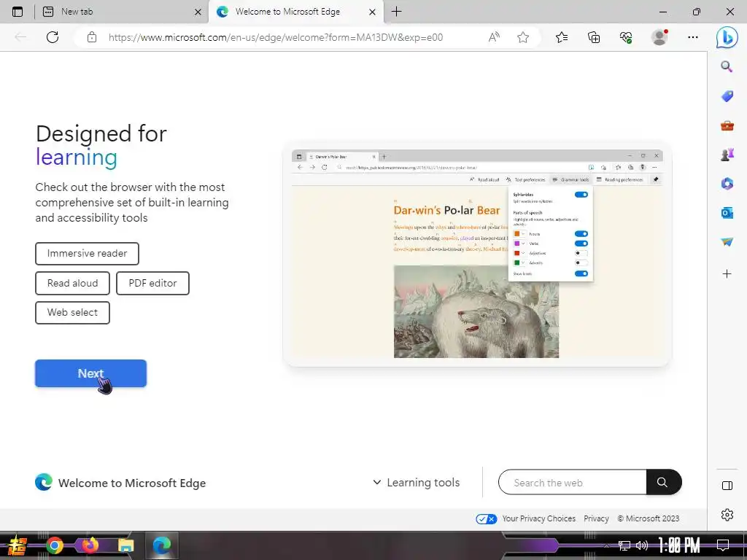This screenshot has height=560, width=747.
Task: Click the taskbar clock showing 1:00 PM
Action: pos(679,545)
